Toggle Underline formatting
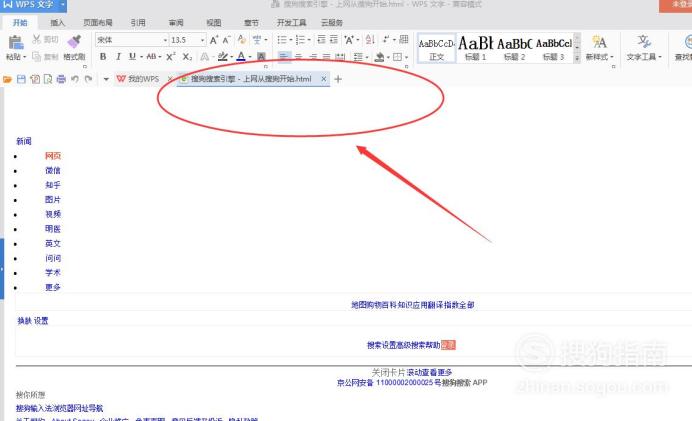Screen dimensions: 692x421 (132, 56)
